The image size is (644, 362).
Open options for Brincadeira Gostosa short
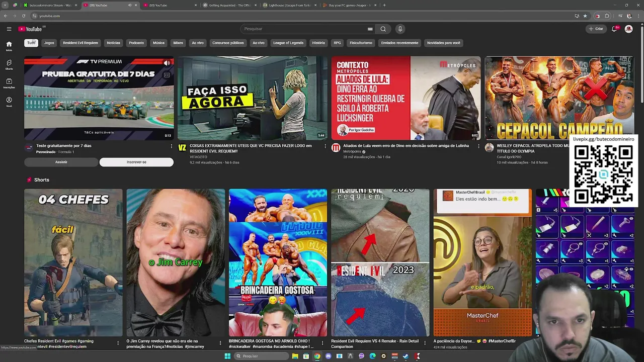(323, 343)
